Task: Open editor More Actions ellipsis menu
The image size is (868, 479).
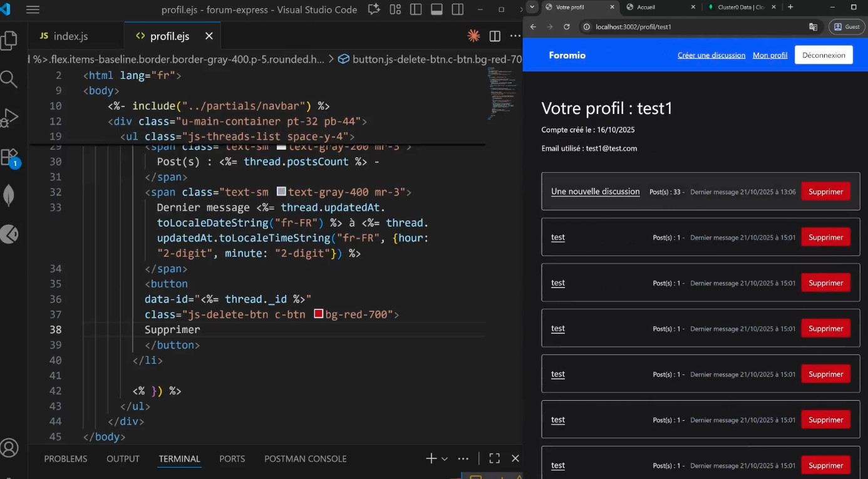Action: [515, 36]
